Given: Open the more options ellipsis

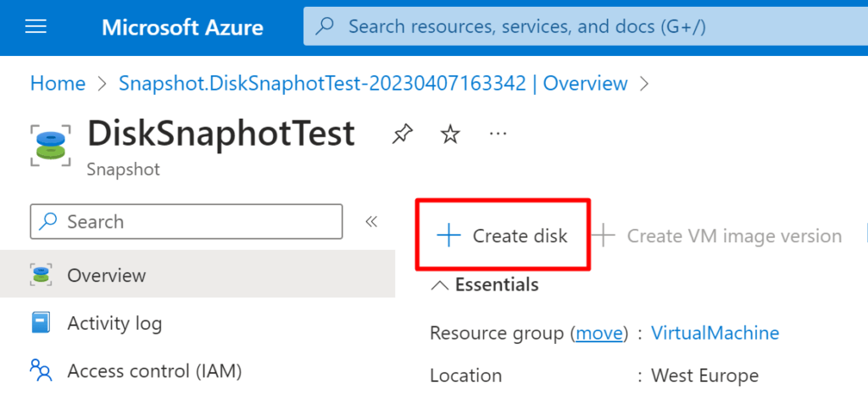Looking at the screenshot, I should click(498, 134).
